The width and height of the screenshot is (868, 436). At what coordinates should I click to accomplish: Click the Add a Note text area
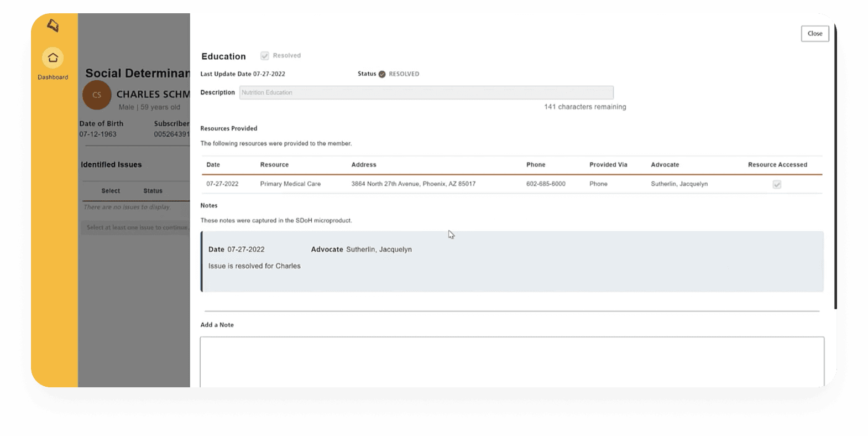coord(512,362)
